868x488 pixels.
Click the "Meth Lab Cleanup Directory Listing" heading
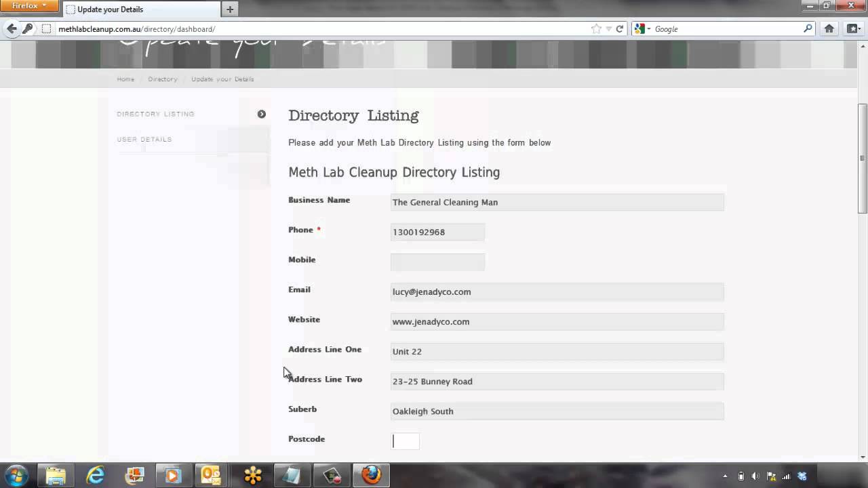394,172
